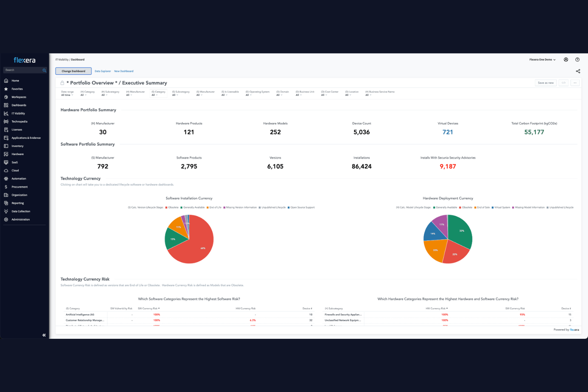Toggle Missing Version Information legend entry

pos(240,207)
